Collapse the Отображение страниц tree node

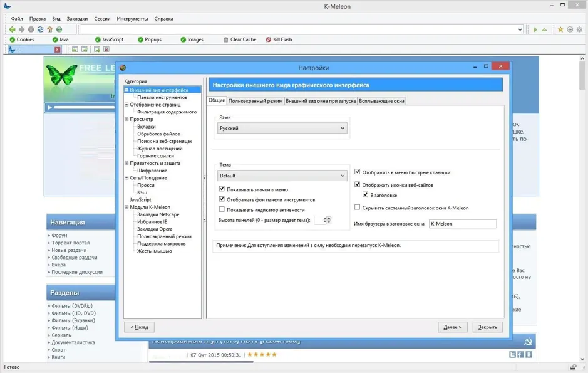click(126, 105)
